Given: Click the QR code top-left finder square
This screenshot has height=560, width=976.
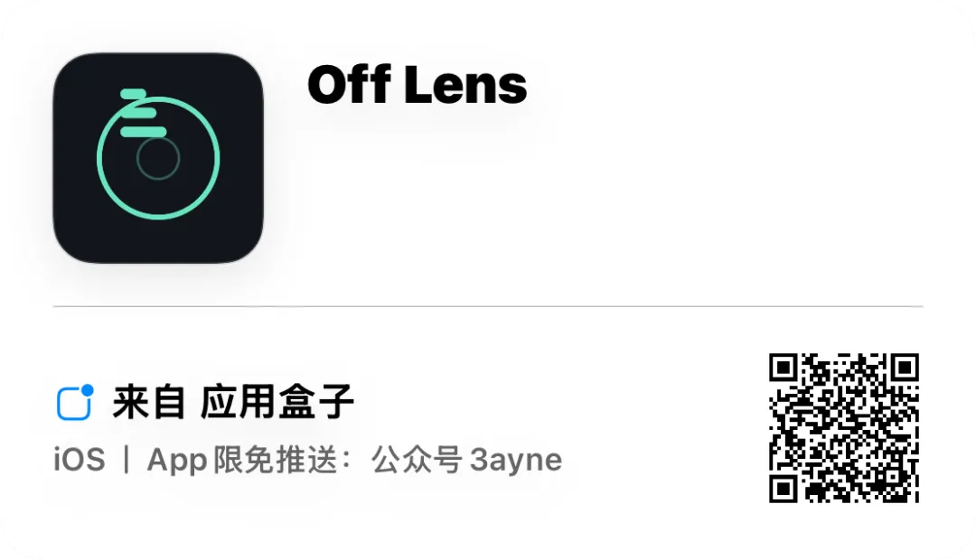Looking at the screenshot, I should (x=784, y=369).
